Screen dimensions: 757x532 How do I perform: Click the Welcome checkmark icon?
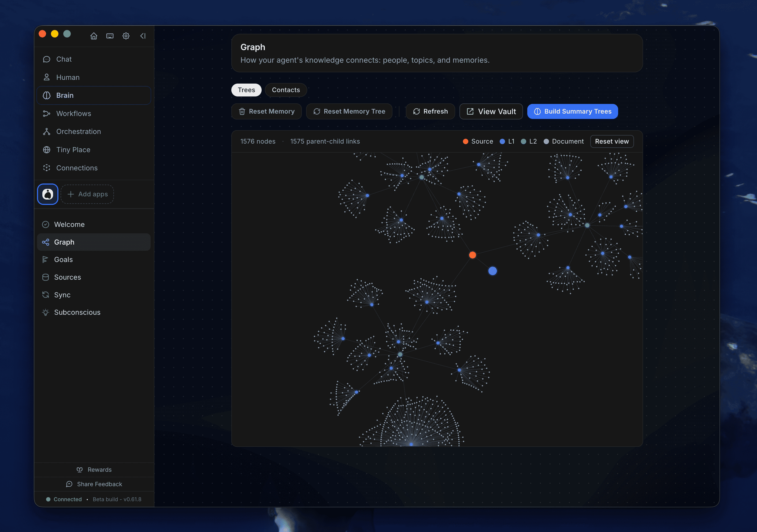click(46, 225)
